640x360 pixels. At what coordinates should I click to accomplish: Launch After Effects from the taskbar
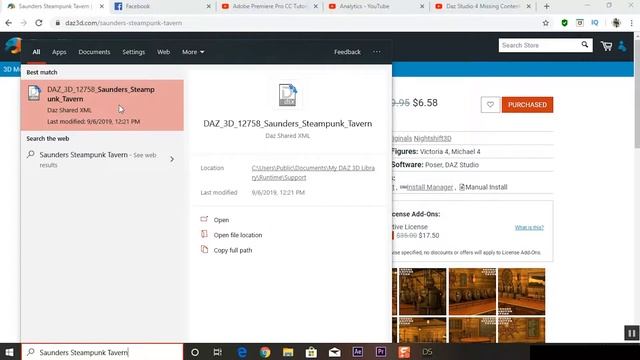click(358, 352)
